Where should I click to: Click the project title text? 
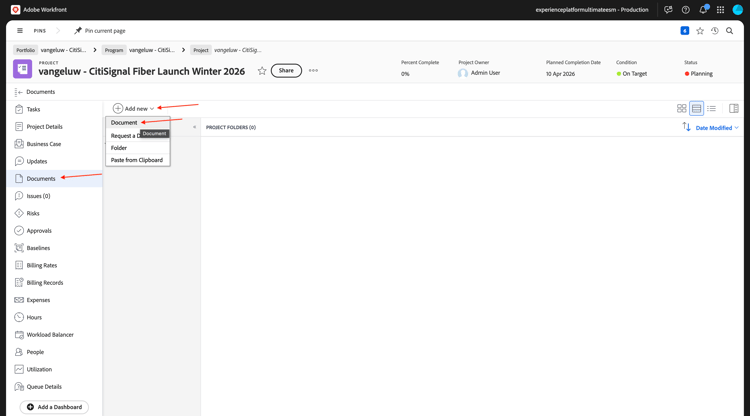tap(142, 71)
